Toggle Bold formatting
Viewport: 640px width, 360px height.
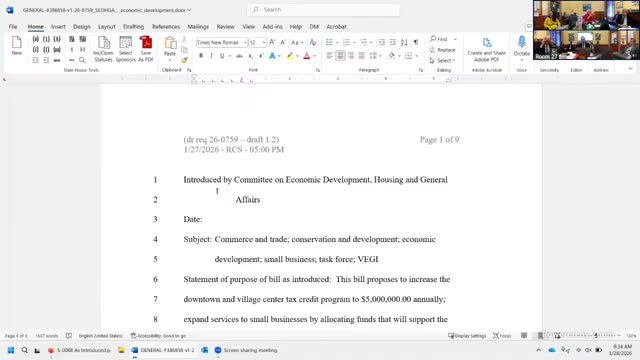(201, 56)
